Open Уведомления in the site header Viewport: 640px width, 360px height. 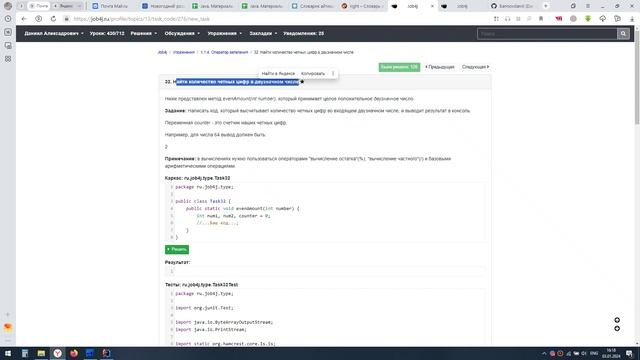coord(303,33)
